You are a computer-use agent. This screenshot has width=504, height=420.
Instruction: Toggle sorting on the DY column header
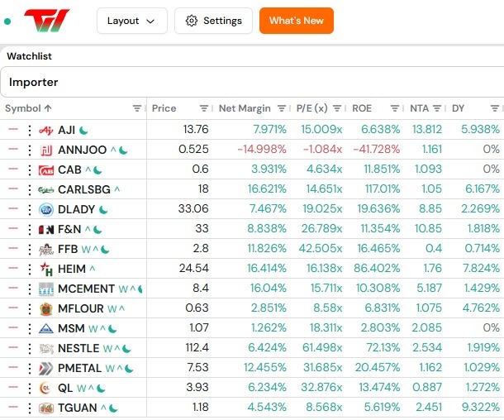point(458,108)
